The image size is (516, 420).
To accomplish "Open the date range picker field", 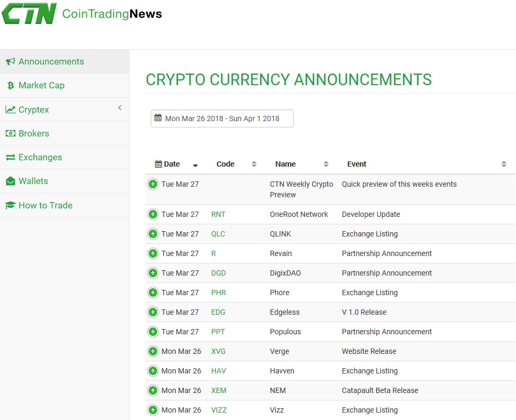I will tap(222, 118).
